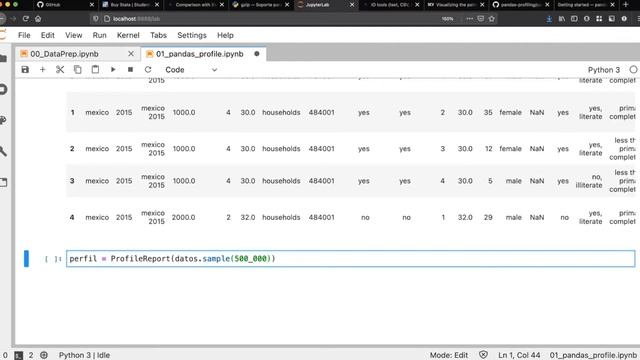Click the kernel status circle indicator
The width and height of the screenshot is (640, 360).
tap(633, 70)
